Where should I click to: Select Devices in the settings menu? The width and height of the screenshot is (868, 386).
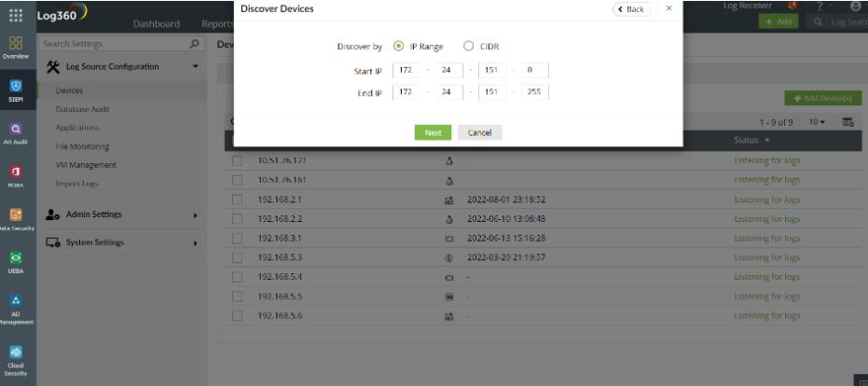[x=69, y=90]
